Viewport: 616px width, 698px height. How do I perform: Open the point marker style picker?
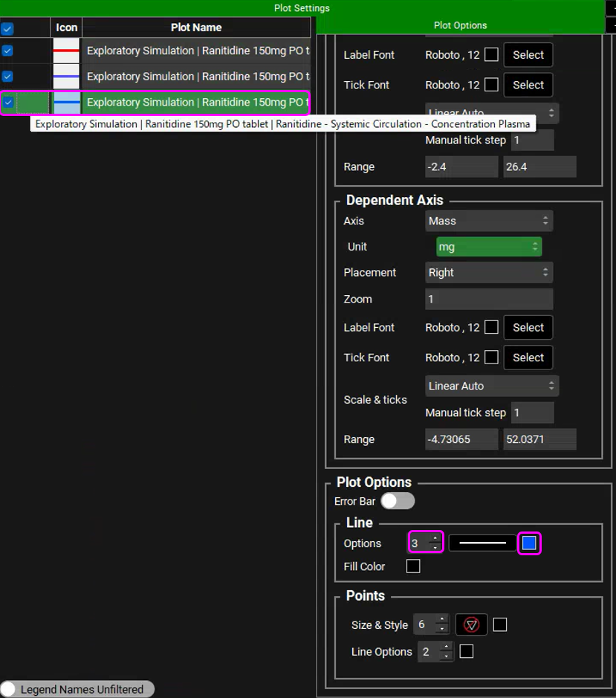click(x=472, y=625)
